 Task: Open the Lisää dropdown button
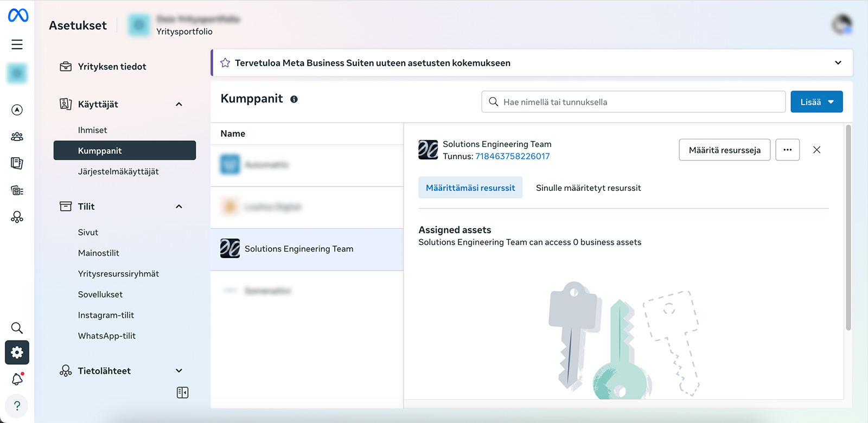(x=816, y=102)
